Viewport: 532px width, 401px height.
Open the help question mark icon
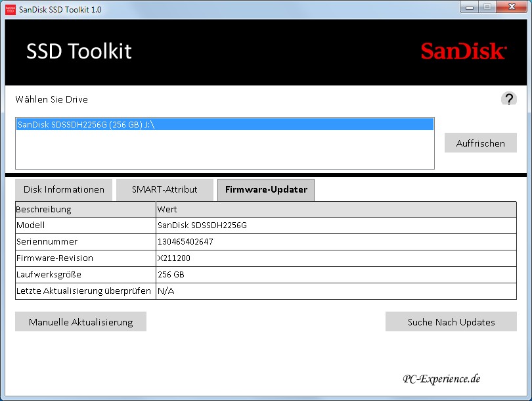click(x=508, y=99)
